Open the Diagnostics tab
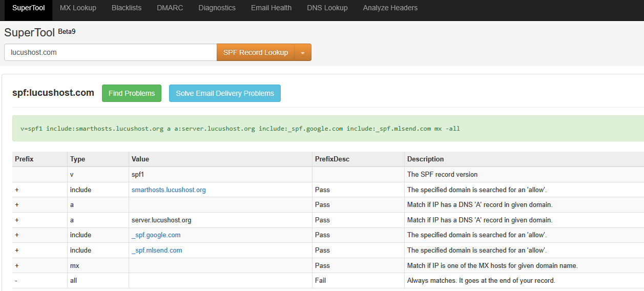This screenshot has height=291, width=644. click(x=217, y=8)
